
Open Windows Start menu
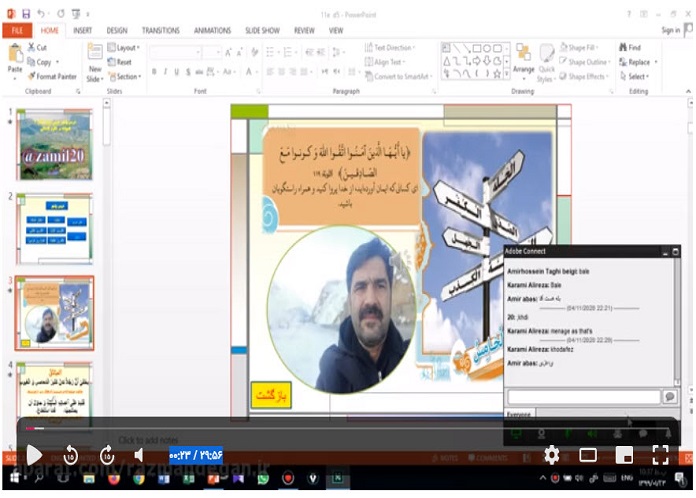pos(15,478)
